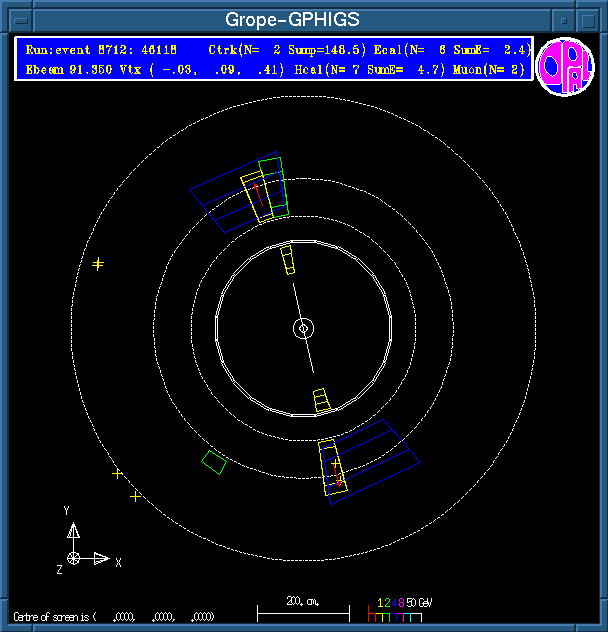Select the yellow cross marker at upper left
608x632 pixels.
pos(98,263)
